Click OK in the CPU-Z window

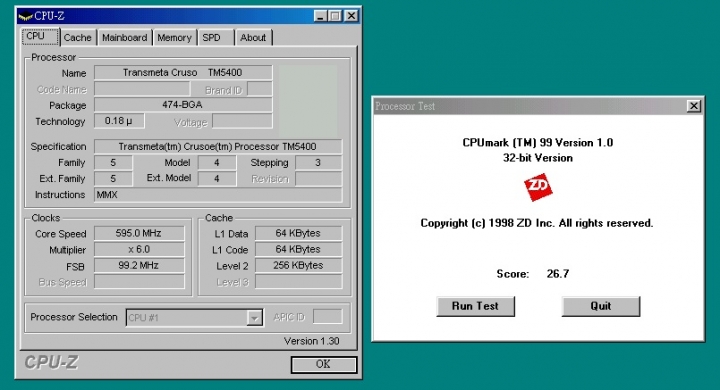pyautogui.click(x=324, y=364)
